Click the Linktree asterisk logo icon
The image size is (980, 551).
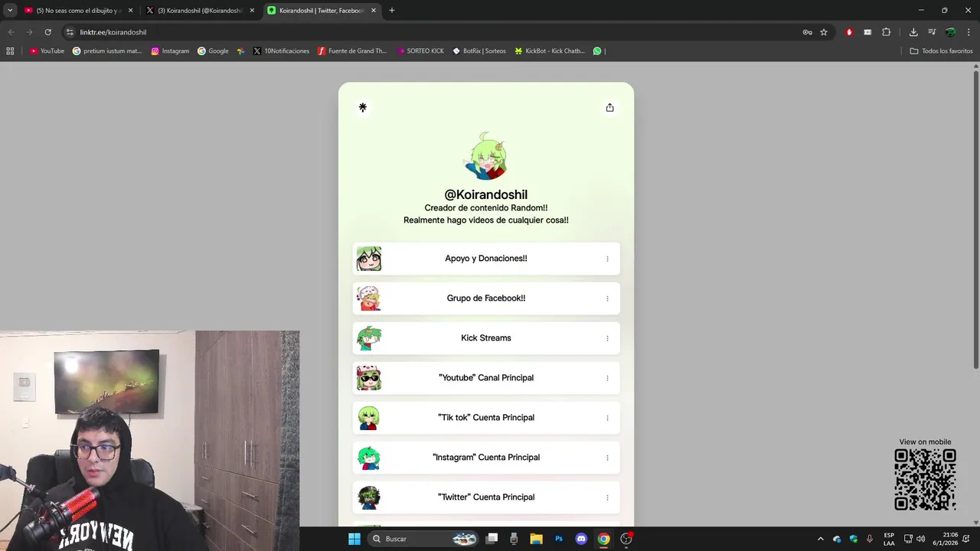(x=363, y=107)
